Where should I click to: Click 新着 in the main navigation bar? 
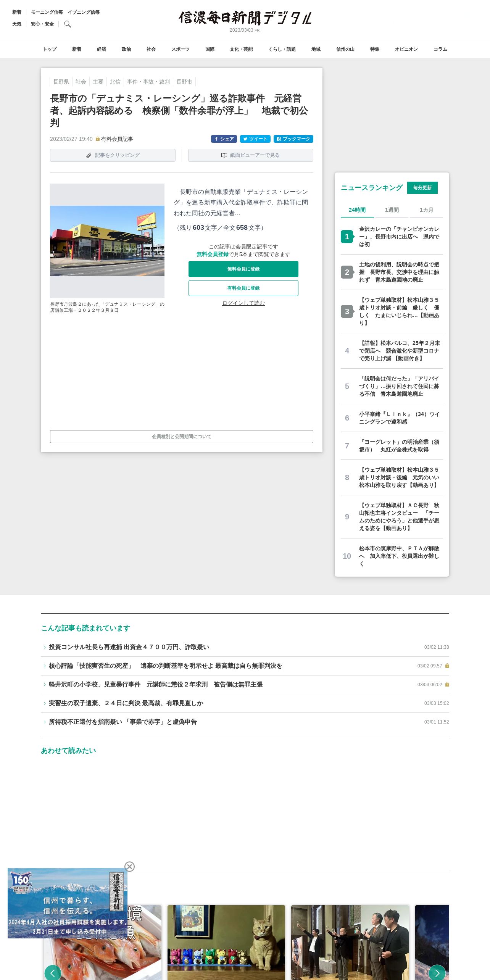tap(77, 49)
